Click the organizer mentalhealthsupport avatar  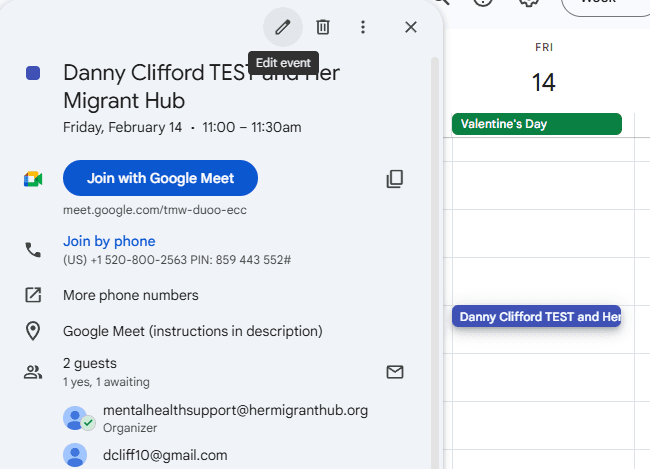(x=76, y=418)
